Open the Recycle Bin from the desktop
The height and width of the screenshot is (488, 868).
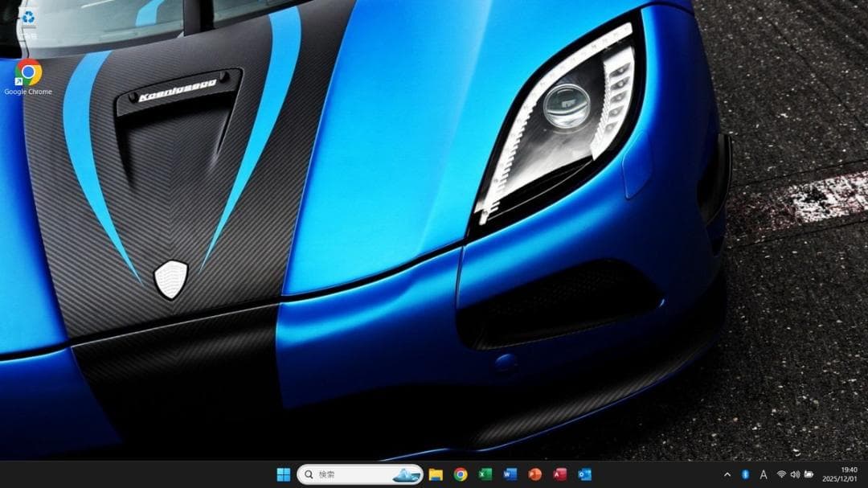[29, 16]
